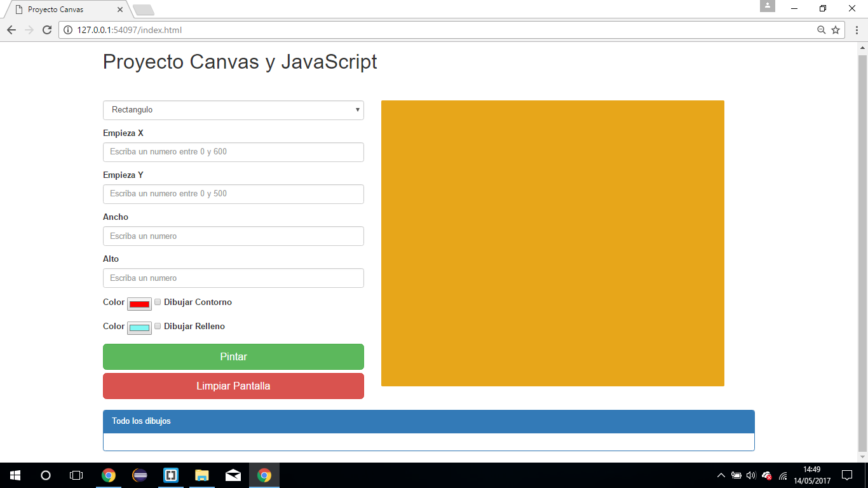Enable Dibujar Contorno checkbox

click(158, 302)
